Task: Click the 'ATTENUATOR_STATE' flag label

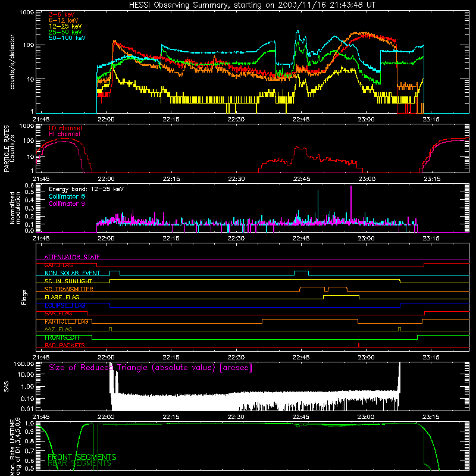Action: (72, 257)
